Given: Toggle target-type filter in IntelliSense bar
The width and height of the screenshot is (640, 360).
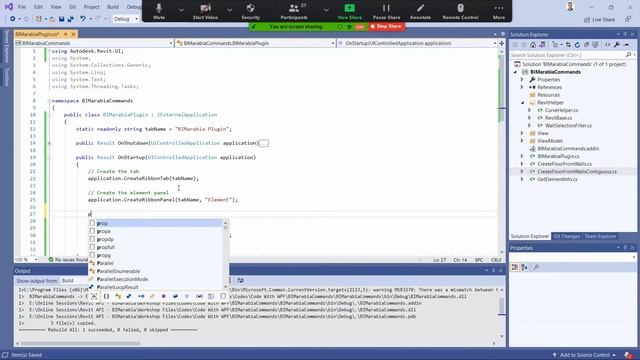Looking at the screenshot, I should 94,296.
